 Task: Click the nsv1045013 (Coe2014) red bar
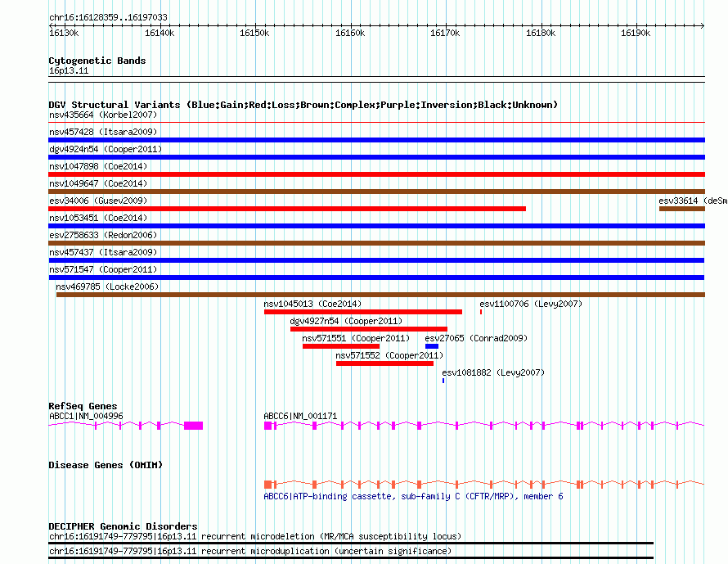point(363,312)
